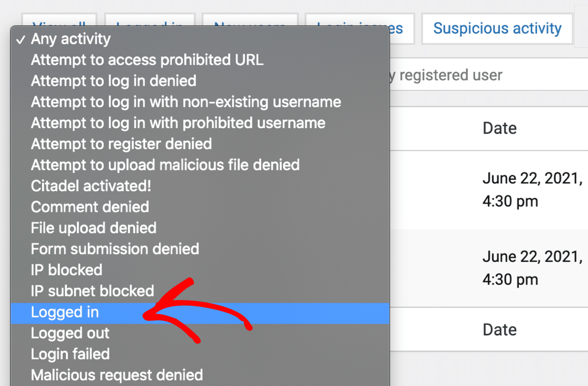Select Comment denied from the list
The height and width of the screenshot is (386, 588).
[90, 207]
